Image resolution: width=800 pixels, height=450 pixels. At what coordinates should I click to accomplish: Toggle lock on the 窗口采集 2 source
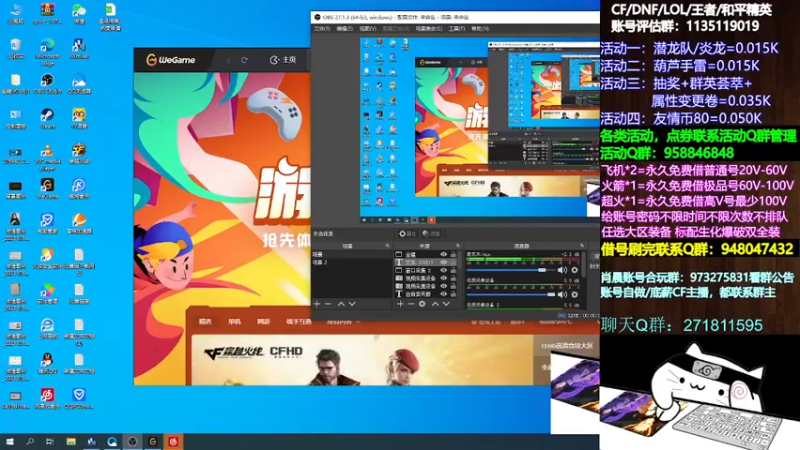point(453,270)
